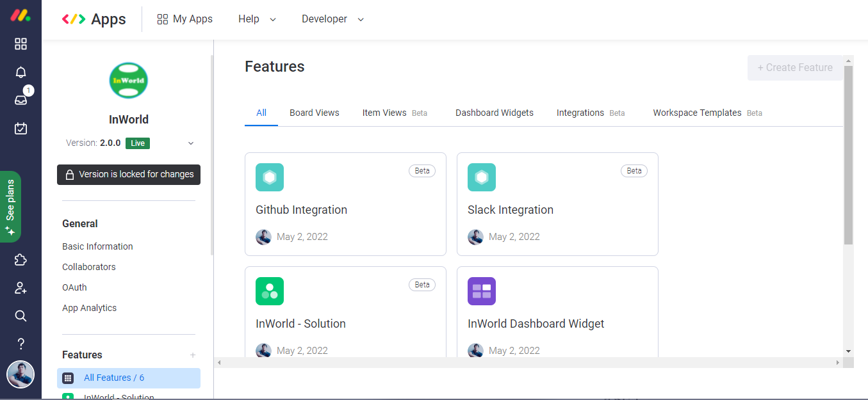Viewport: 868px width, 400px height.
Task: Expand the version selector chevron
Action: pos(191,143)
